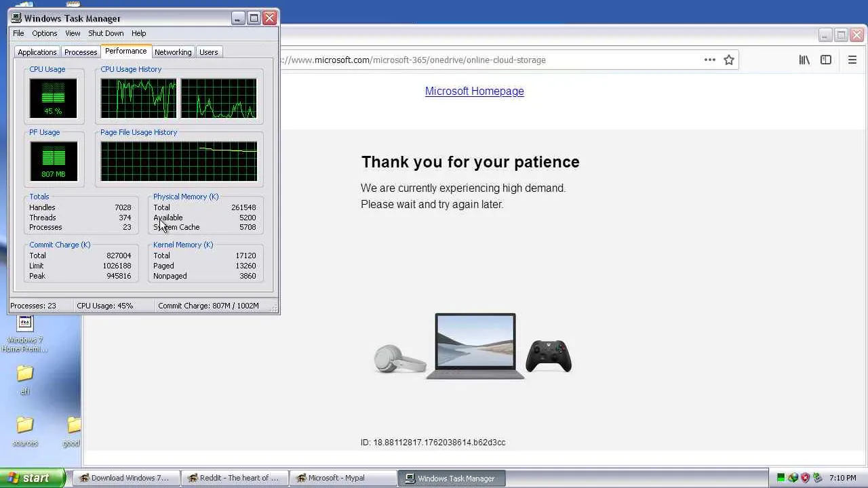Toggle the browser sidebar icon
Viewport: 868px width, 488px height.
tap(826, 60)
